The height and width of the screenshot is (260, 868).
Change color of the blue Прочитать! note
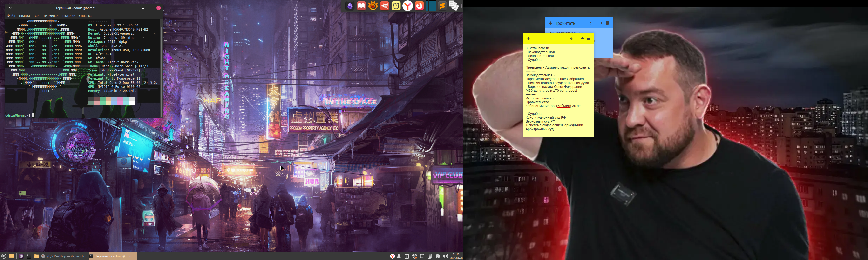550,23
